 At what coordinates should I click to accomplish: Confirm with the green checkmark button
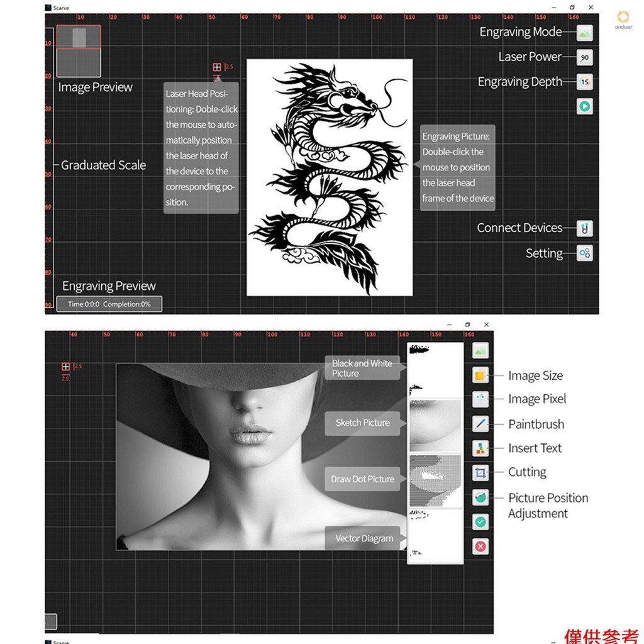point(480,521)
